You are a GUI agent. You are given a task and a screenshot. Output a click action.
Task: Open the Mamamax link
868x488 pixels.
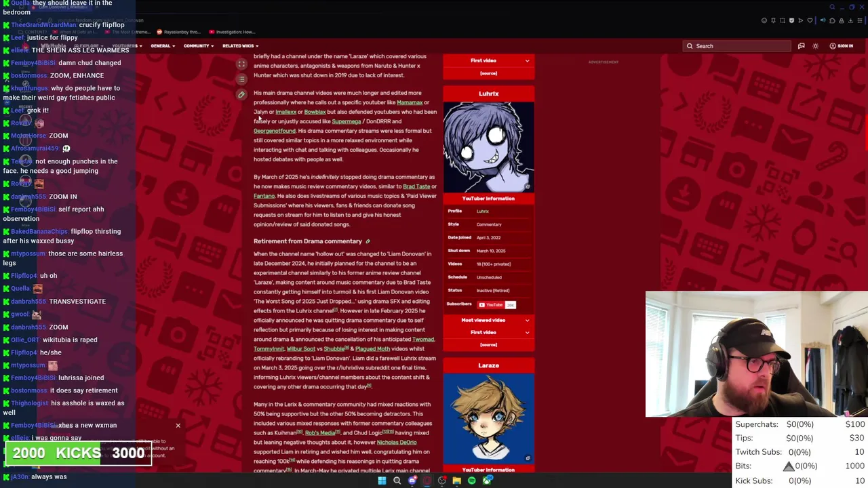pyautogui.click(x=410, y=102)
